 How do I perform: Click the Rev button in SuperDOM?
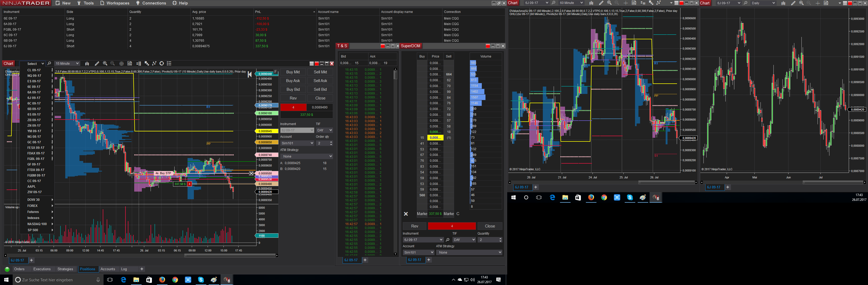414,226
